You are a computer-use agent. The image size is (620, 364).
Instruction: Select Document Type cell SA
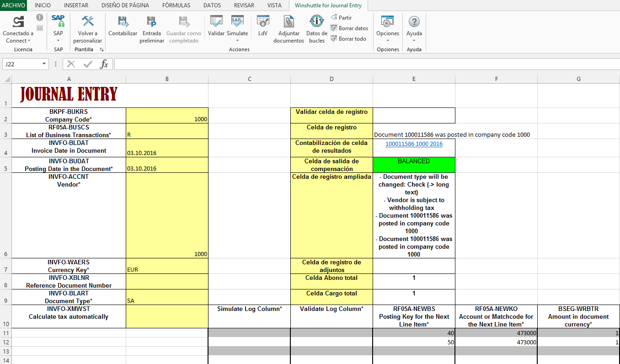coord(167,297)
